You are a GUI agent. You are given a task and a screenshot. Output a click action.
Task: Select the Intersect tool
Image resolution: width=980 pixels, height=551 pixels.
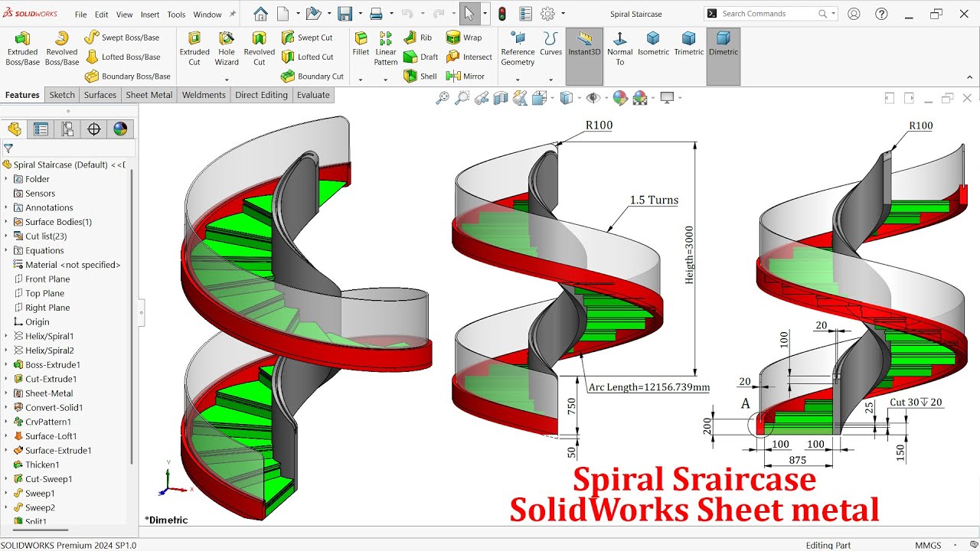point(469,57)
